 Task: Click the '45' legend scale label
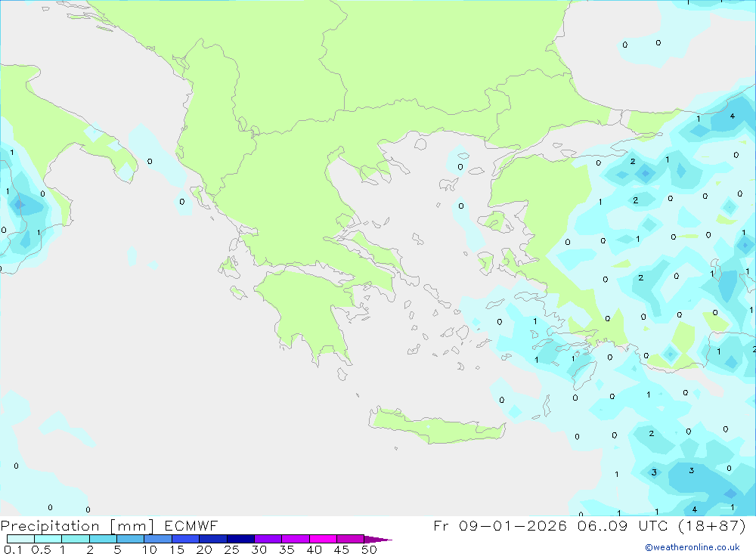point(342,549)
